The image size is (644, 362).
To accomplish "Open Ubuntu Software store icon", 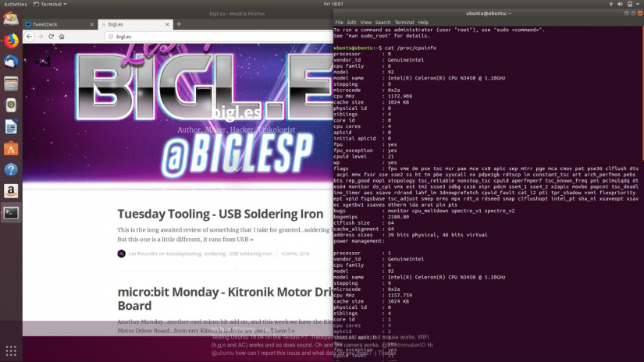I will coord(11,148).
